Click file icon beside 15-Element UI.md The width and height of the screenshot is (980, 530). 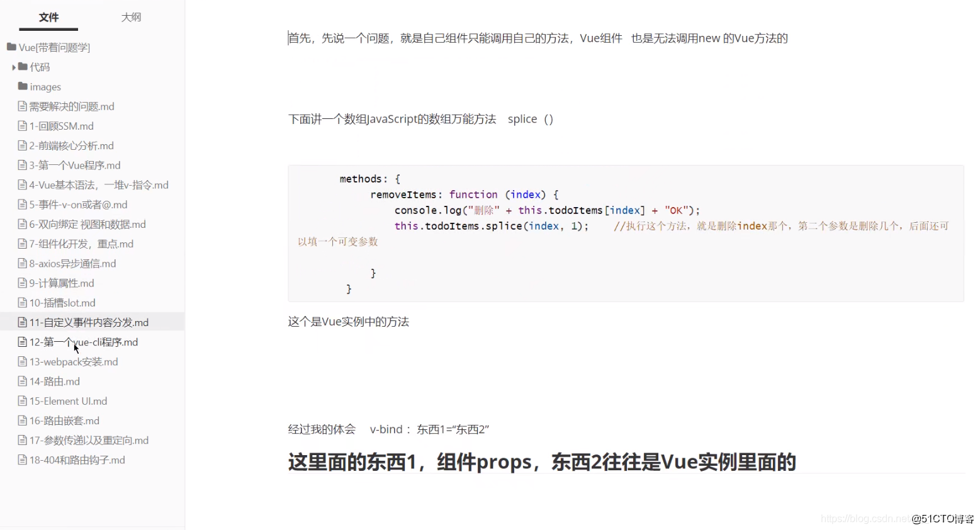click(x=23, y=401)
